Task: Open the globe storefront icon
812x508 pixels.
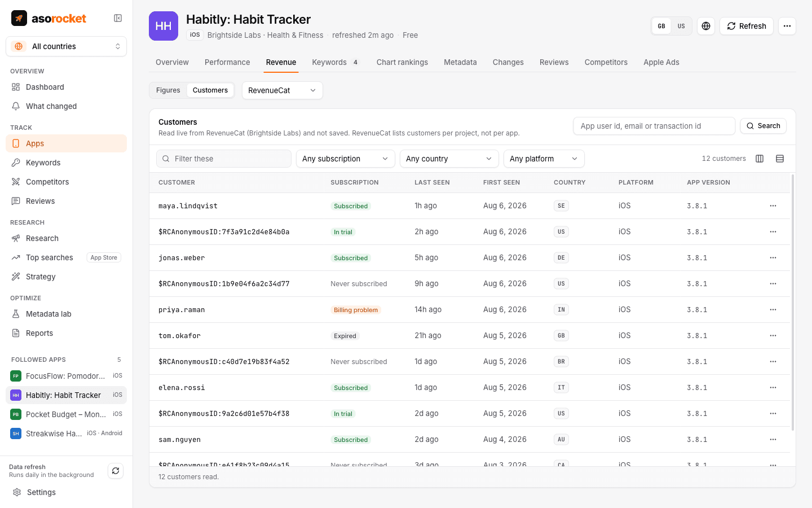Action: [706, 26]
